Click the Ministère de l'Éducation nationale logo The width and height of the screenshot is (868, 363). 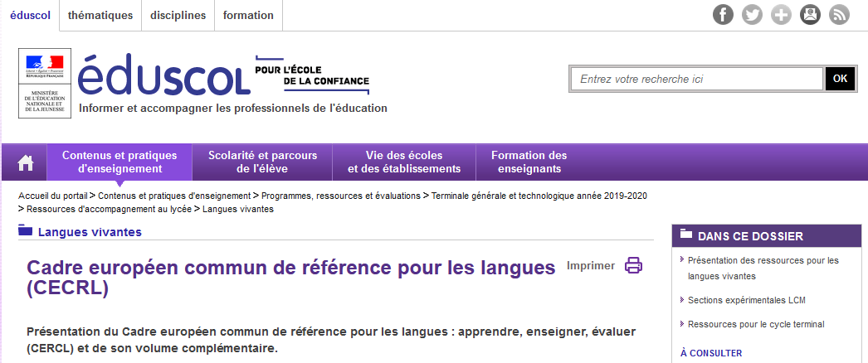tap(45, 83)
